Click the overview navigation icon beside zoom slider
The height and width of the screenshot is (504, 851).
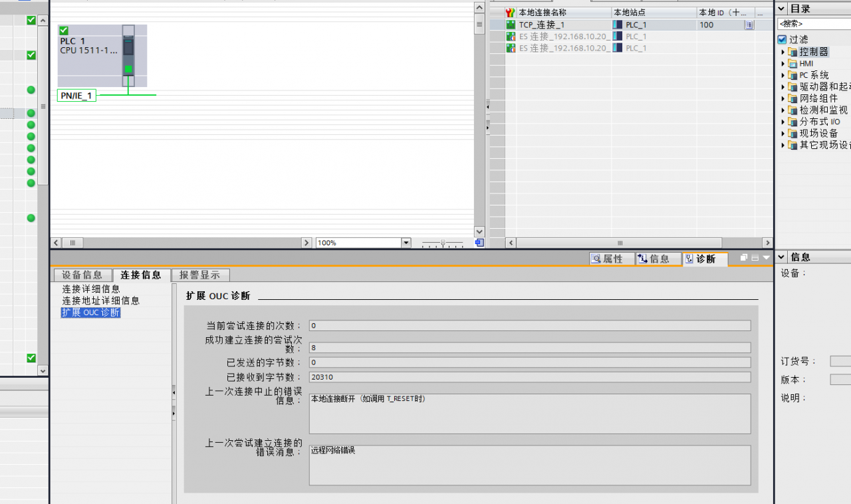479,243
